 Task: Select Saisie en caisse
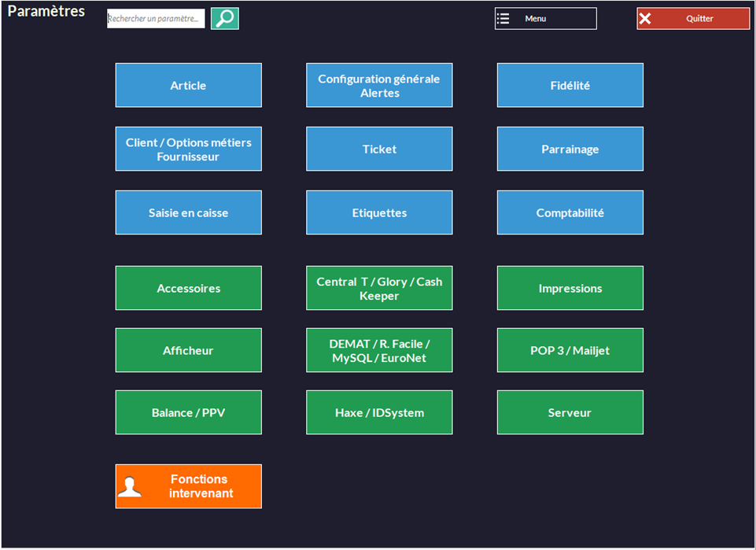coord(188,213)
